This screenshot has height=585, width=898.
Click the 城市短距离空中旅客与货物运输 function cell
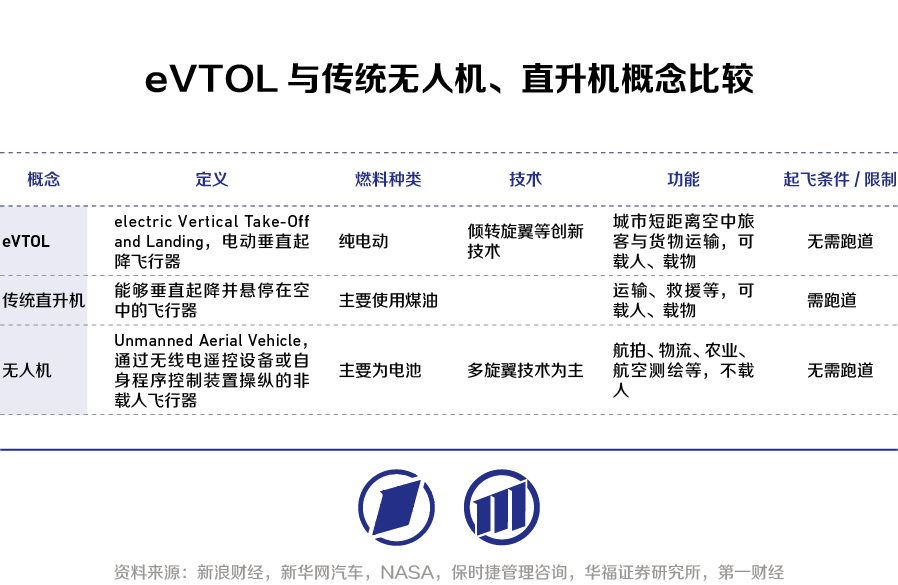pyautogui.click(x=683, y=241)
